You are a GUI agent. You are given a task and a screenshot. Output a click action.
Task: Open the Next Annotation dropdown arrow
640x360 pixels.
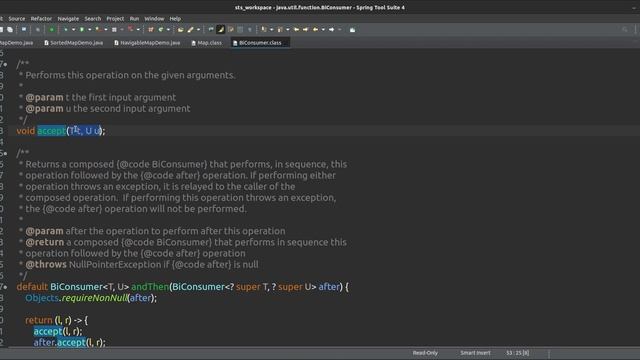(272, 29)
